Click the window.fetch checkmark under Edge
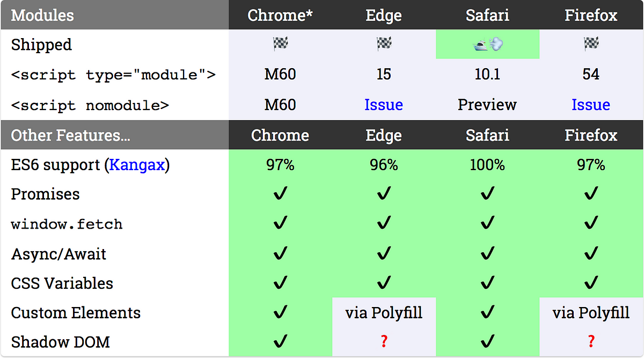644x358 pixels. pos(384,223)
